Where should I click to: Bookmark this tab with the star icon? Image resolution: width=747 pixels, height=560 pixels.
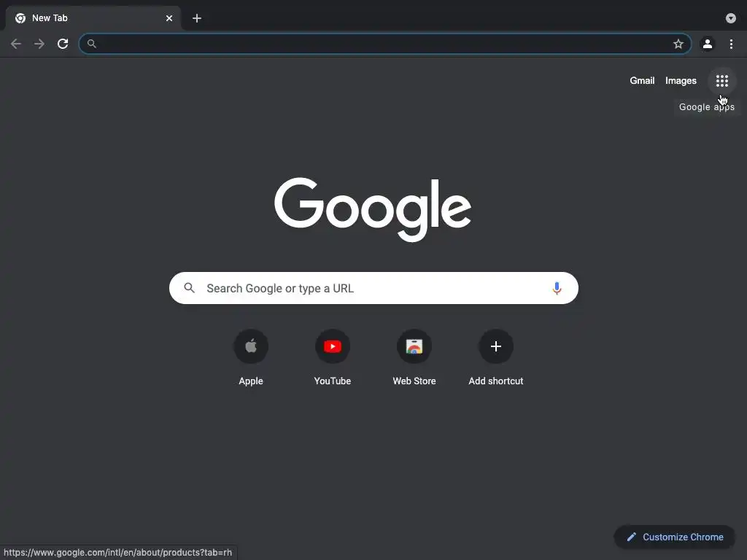pos(678,44)
